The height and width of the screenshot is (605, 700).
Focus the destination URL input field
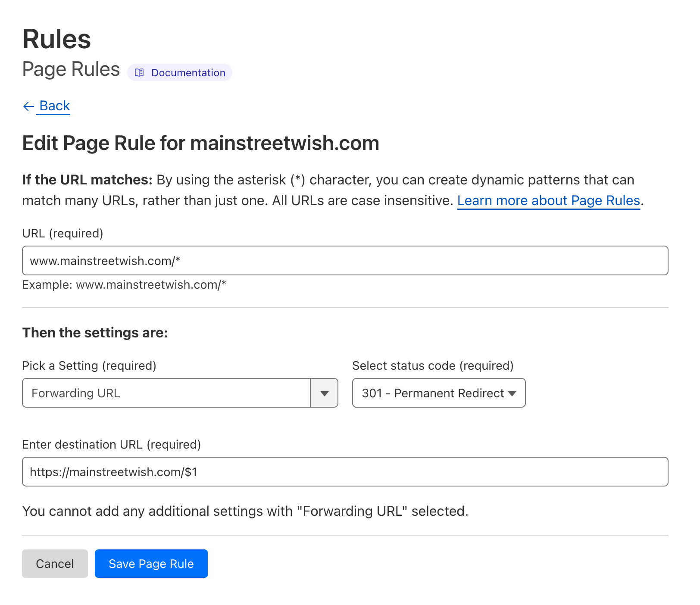tap(345, 472)
